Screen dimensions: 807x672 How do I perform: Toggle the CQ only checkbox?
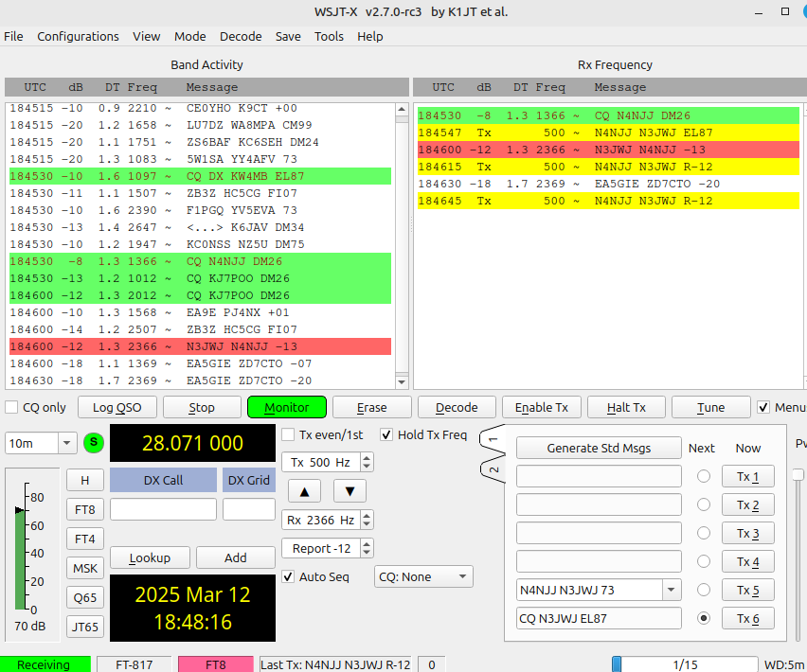point(11,407)
